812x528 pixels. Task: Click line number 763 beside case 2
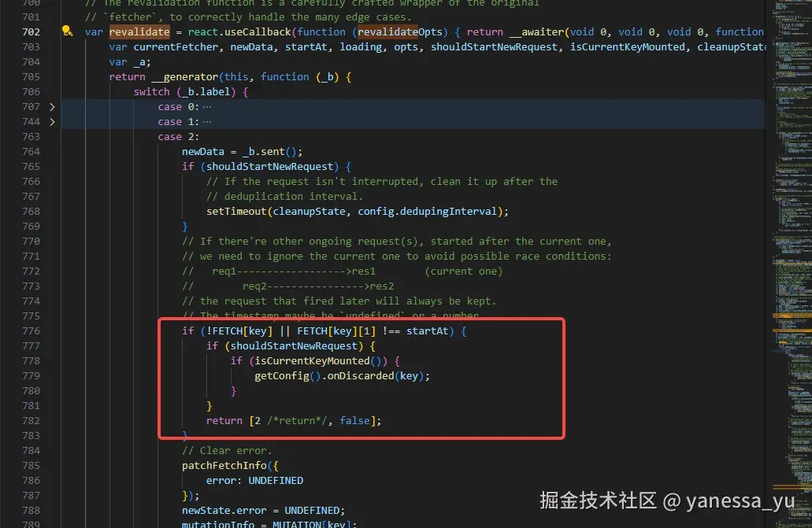pyautogui.click(x=31, y=137)
